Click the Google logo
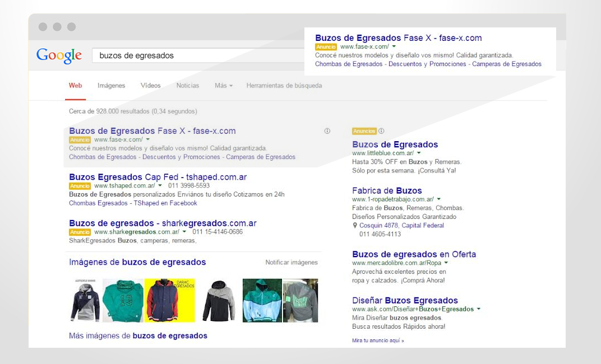The width and height of the screenshot is (601, 364). [x=59, y=56]
